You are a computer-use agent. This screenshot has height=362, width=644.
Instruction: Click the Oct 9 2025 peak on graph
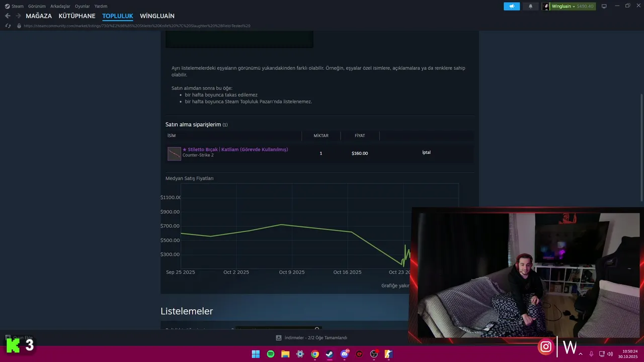pos(282,224)
